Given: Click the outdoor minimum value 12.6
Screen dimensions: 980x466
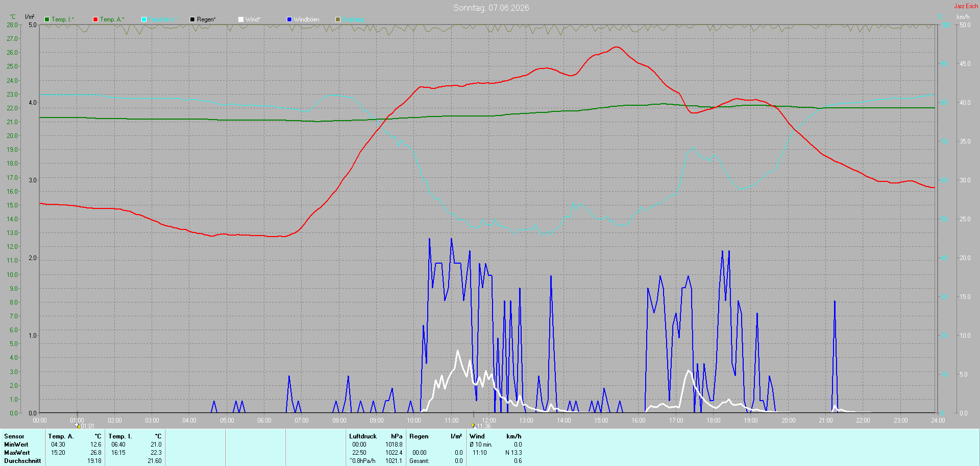Looking at the screenshot, I should pyautogui.click(x=96, y=445).
